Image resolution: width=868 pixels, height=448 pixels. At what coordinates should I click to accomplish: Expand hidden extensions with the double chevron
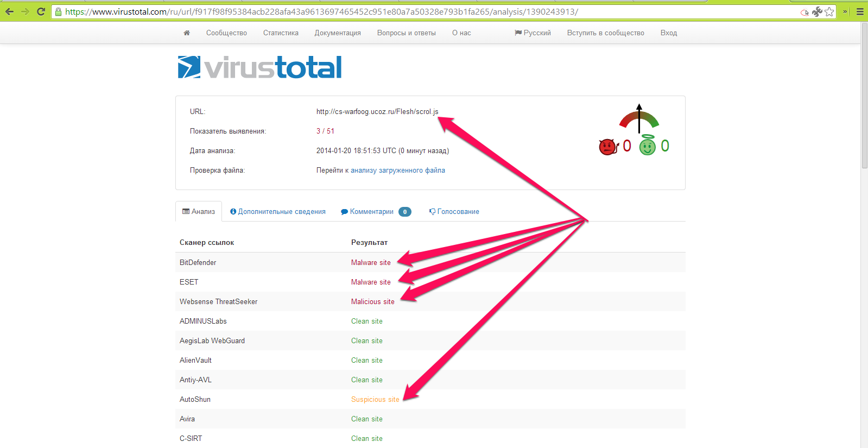(845, 12)
